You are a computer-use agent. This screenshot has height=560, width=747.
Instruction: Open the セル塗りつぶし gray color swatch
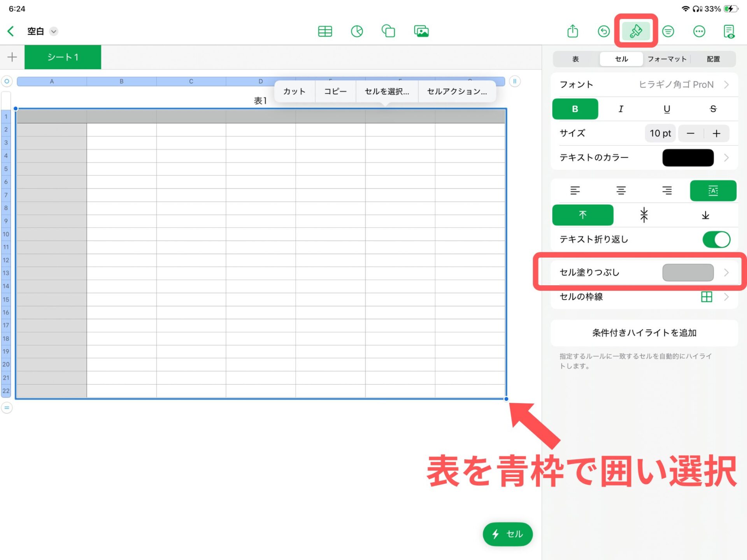687,272
